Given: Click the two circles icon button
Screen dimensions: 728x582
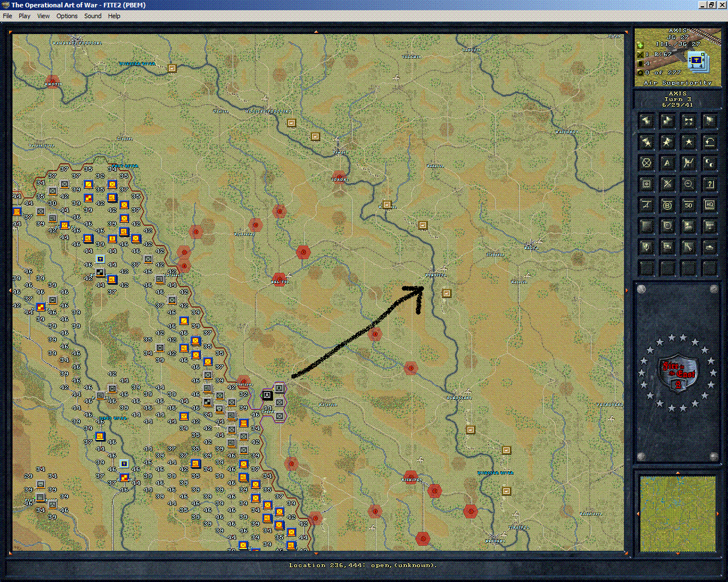Looking at the screenshot, I should (710, 163).
